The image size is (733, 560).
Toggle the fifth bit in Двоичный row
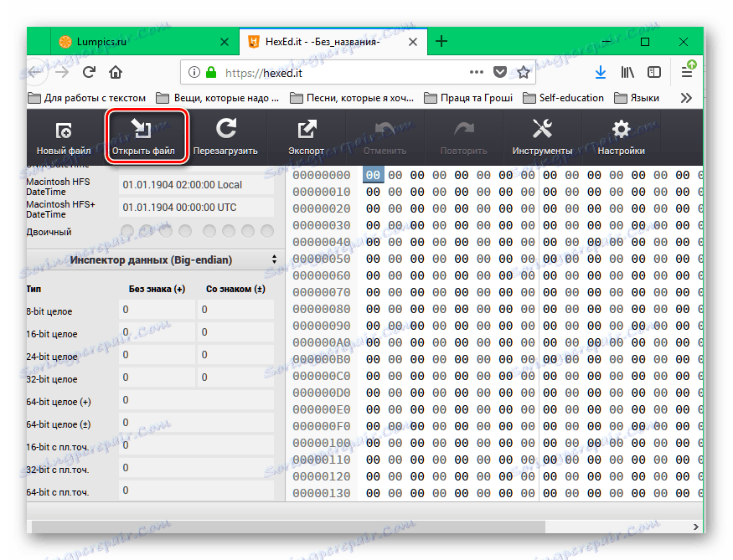click(209, 231)
